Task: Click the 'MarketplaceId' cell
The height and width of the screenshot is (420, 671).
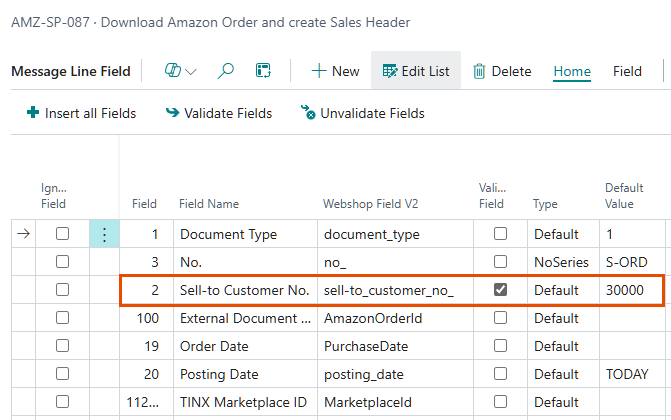Action: pos(395,402)
